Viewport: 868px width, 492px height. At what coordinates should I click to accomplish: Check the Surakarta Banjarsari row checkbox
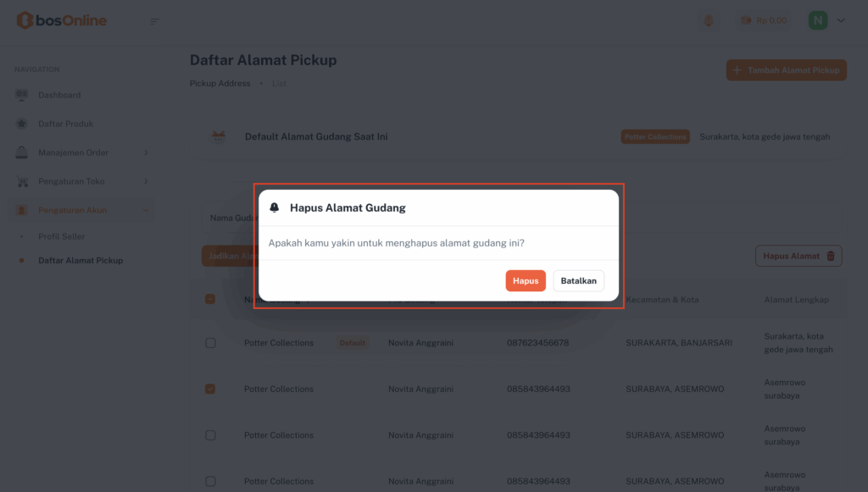pyautogui.click(x=210, y=343)
